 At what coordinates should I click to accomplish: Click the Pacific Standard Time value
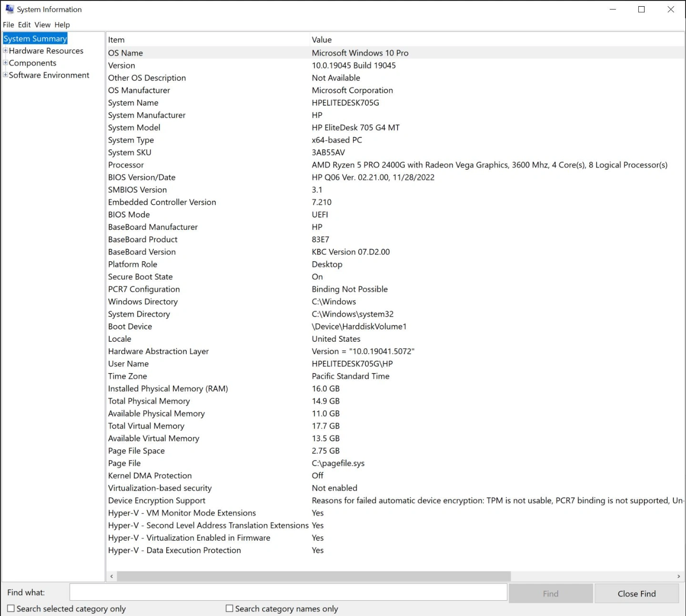tap(351, 376)
